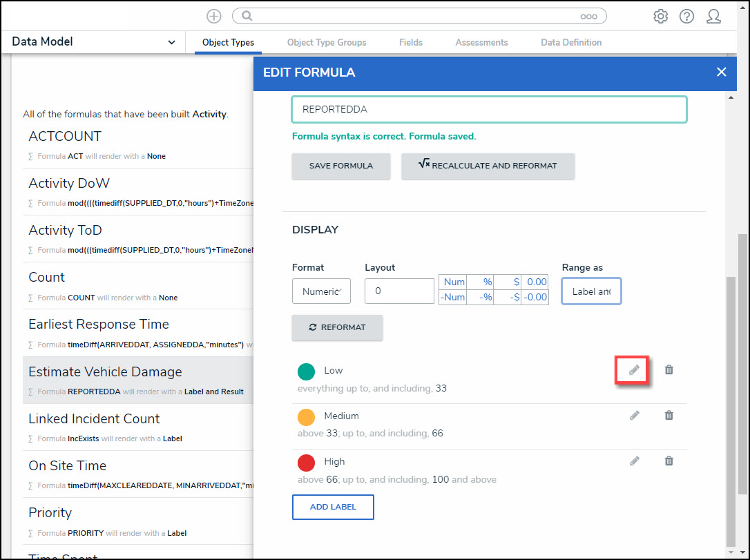Open the settings gear icon
Image resolution: width=750 pixels, height=560 pixels.
pos(660,17)
